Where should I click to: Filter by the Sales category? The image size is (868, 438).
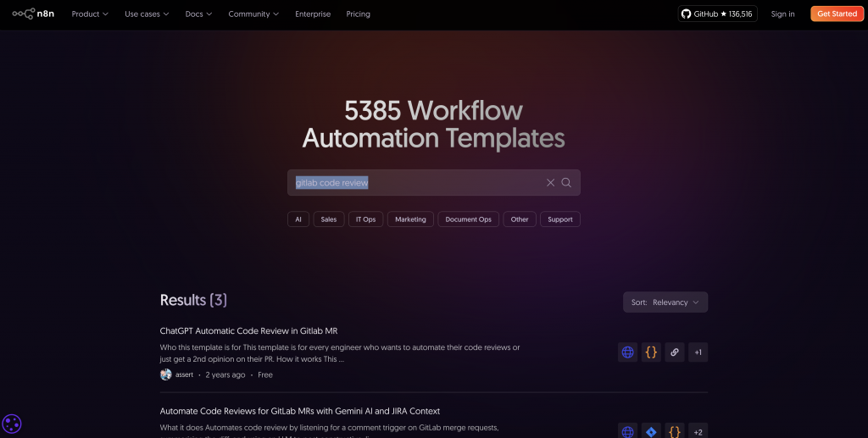[329, 219]
